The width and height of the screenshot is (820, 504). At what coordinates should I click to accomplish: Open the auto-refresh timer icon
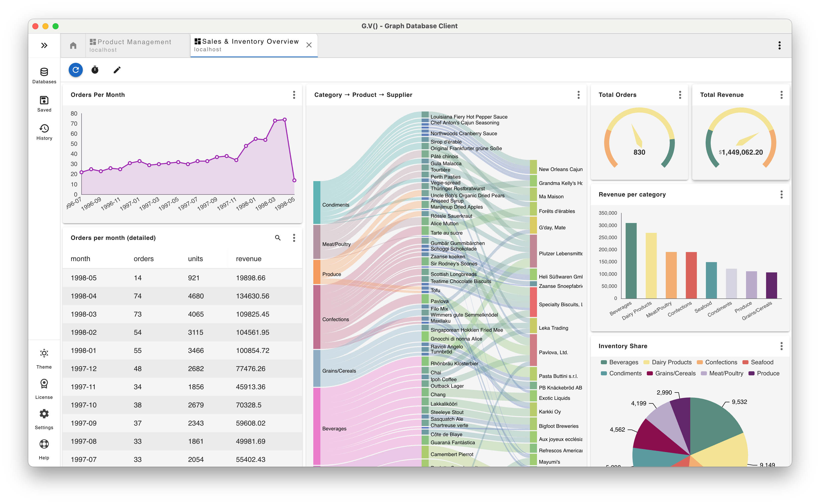click(95, 70)
